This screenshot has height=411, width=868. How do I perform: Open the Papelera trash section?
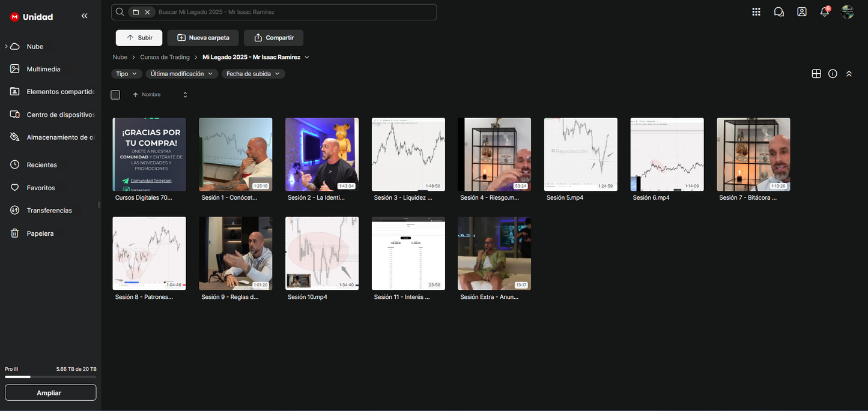(40, 233)
